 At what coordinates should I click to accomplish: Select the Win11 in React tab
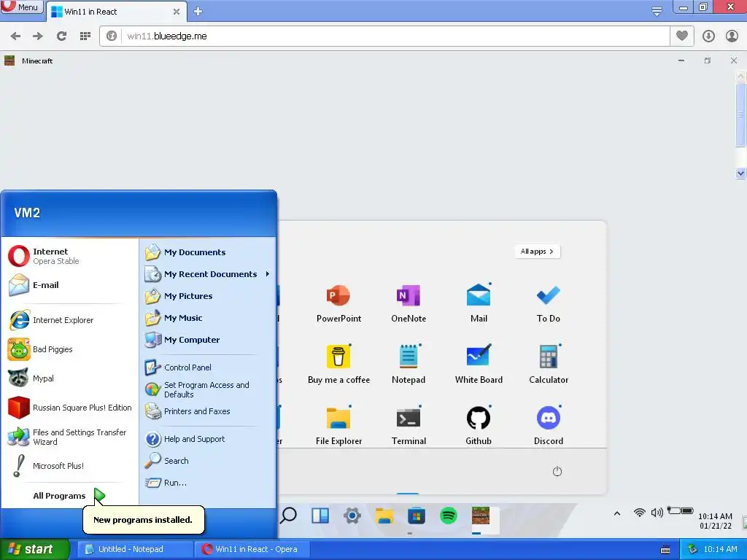[116, 12]
